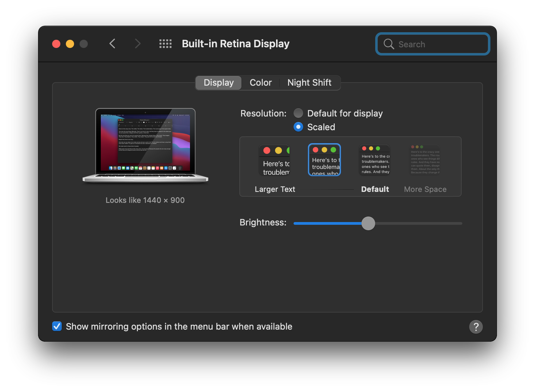Screen dimensions: 535x392
Task: Click the bold Default label
Action: (375, 189)
